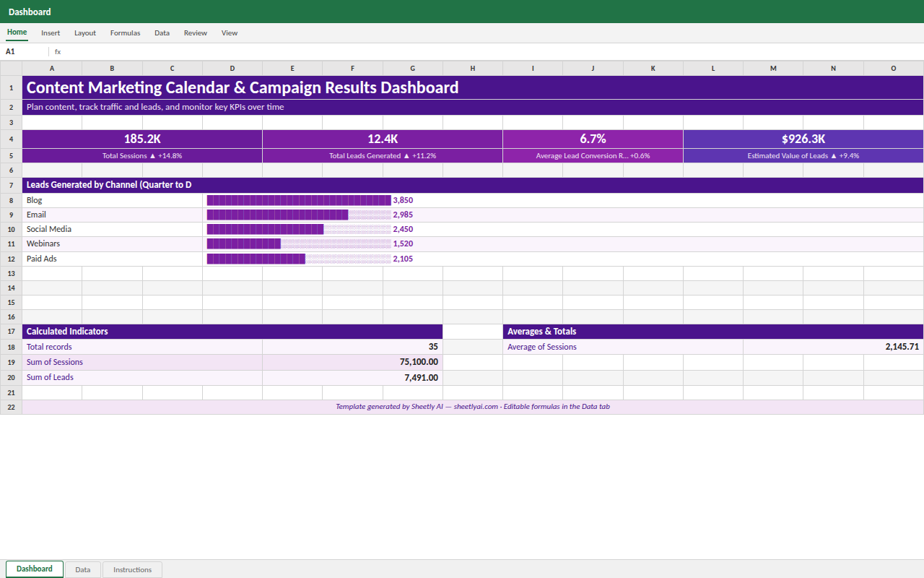Open the Review menu
This screenshot has height=578, width=924.
(196, 33)
